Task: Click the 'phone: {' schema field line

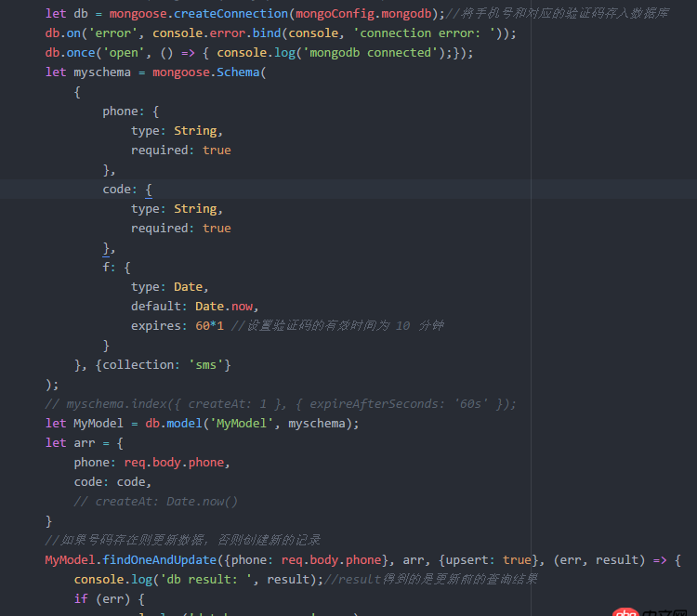Action: 131,111
